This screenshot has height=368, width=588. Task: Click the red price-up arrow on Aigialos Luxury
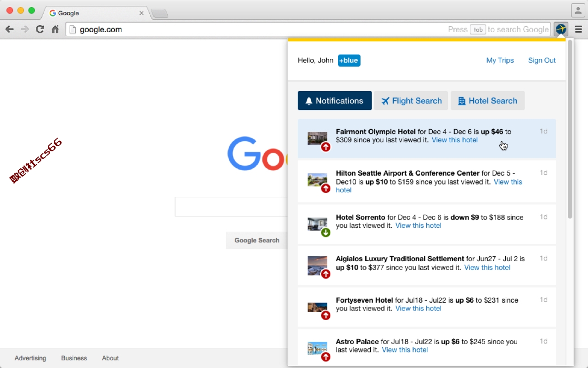coord(326,274)
